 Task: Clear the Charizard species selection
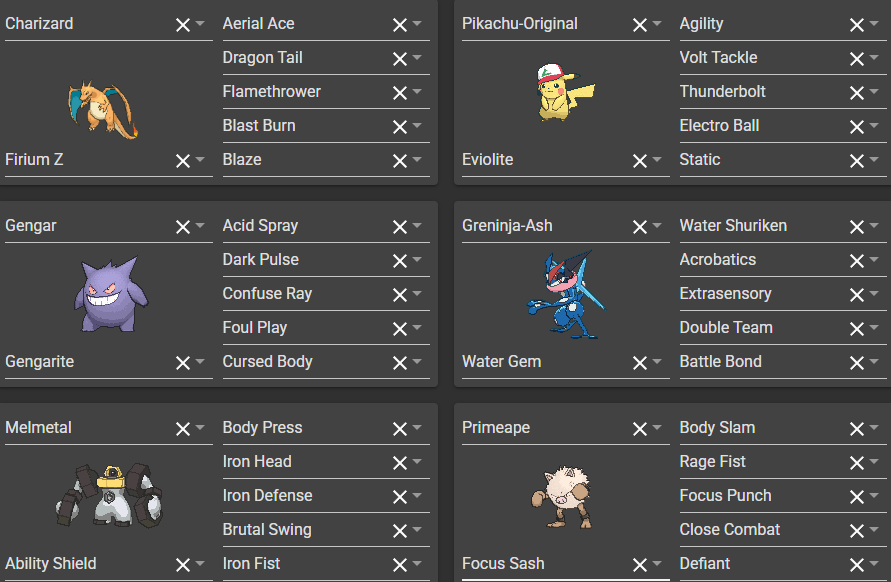point(182,25)
